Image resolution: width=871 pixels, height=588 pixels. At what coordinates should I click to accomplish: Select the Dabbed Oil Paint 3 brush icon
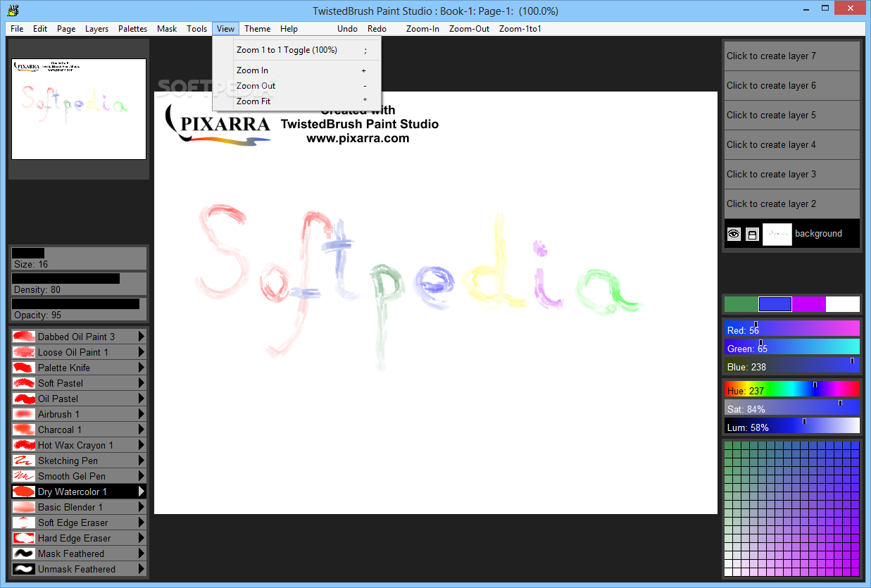coord(24,337)
